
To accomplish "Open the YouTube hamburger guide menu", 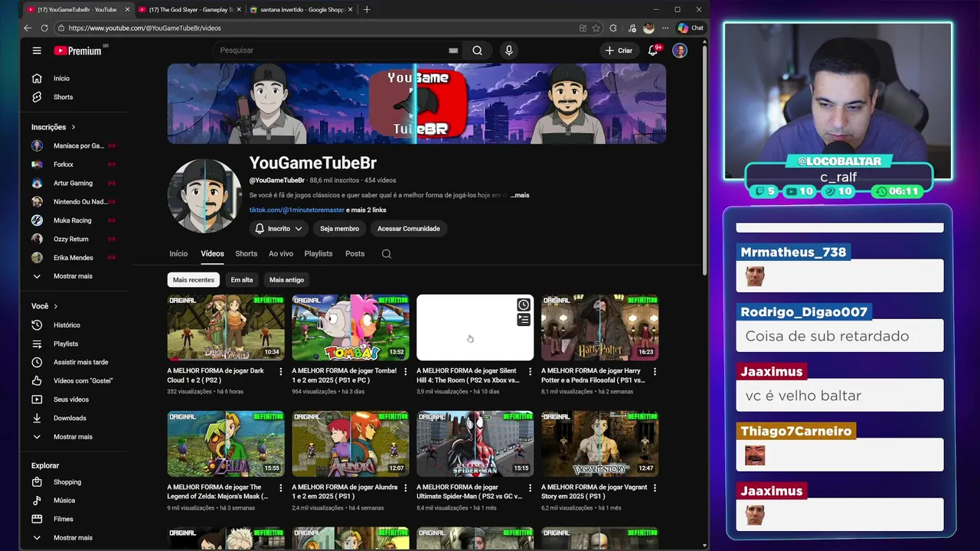I will (37, 51).
